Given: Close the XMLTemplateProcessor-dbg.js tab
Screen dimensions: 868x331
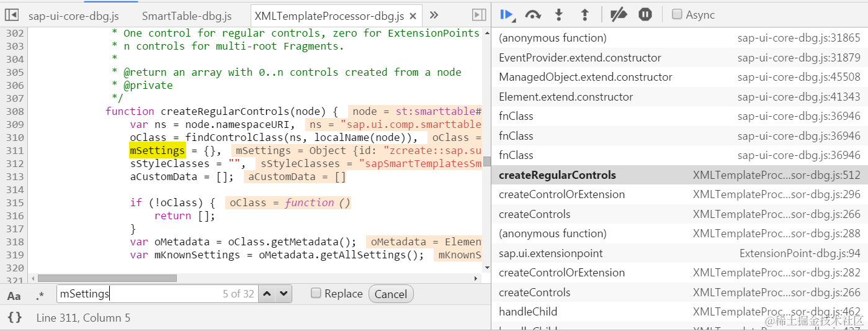Looking at the screenshot, I should (414, 16).
